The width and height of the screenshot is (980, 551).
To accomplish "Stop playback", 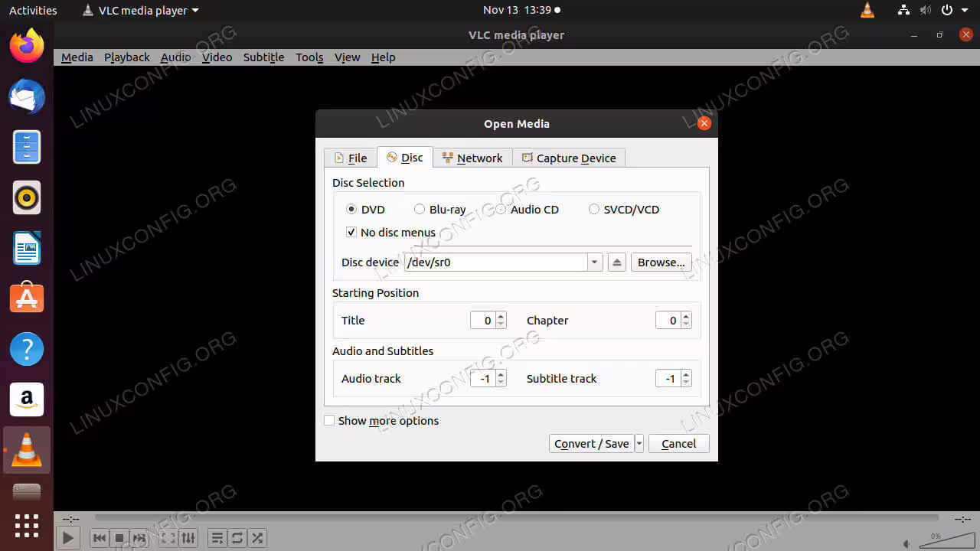I will click(119, 538).
